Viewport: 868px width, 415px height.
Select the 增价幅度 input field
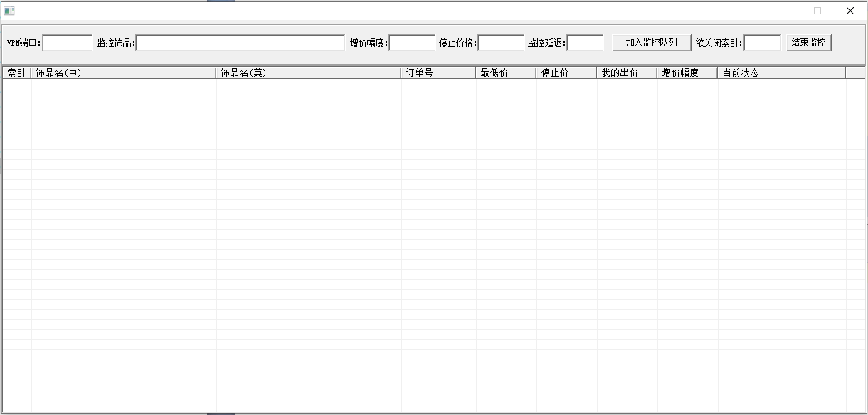[413, 43]
